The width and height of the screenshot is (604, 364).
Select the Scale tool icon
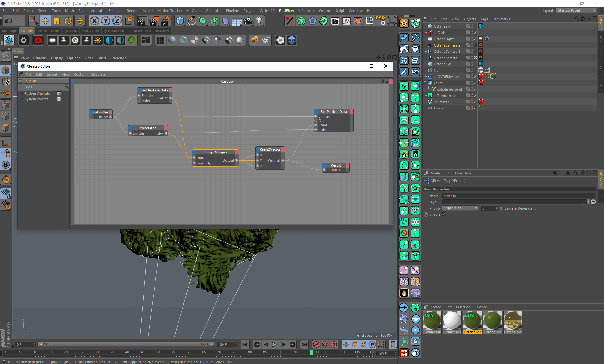(57, 21)
